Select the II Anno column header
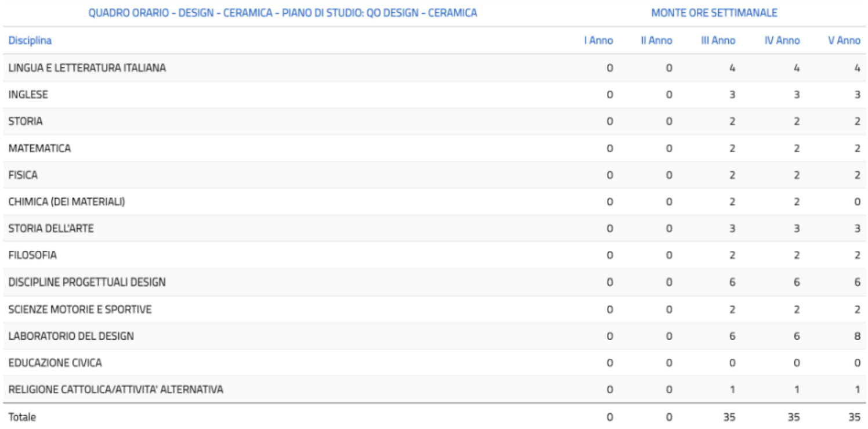 click(656, 41)
